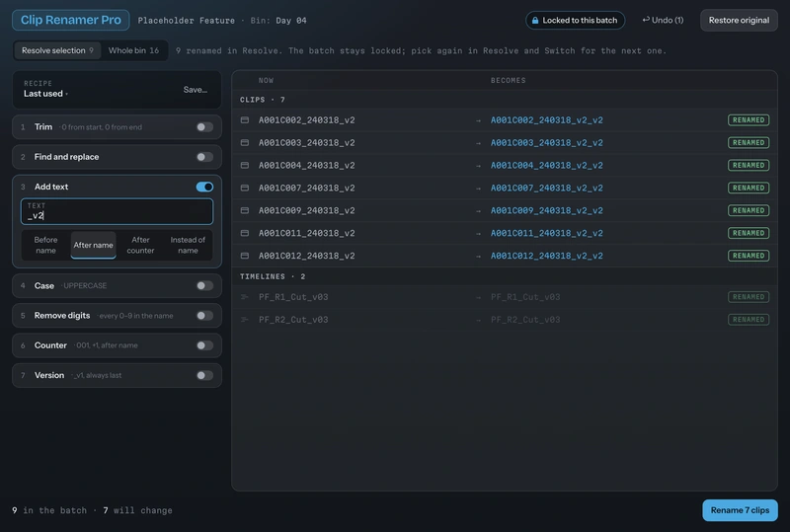
Task: Click timeline icon beside PF_R2_Cut_v03
Action: 244,320
